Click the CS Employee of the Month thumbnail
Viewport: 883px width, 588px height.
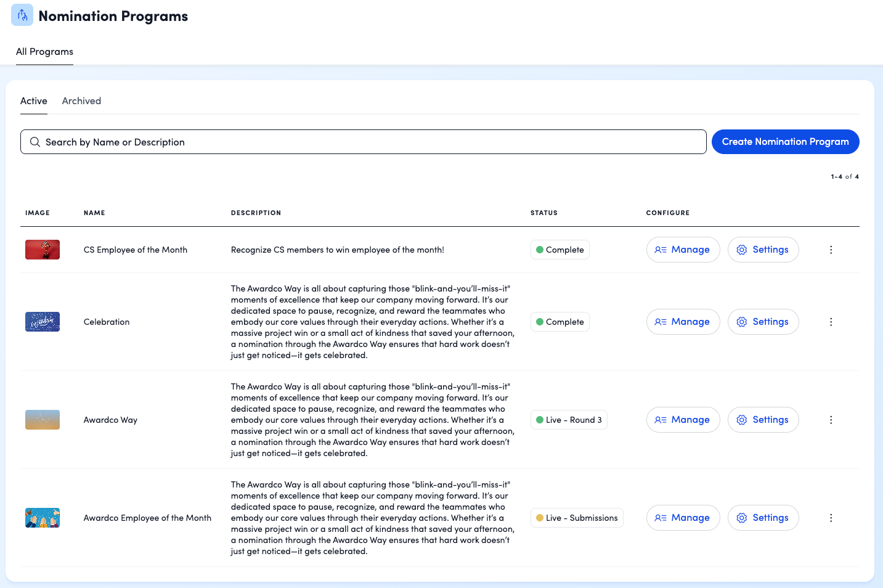pyautogui.click(x=43, y=250)
